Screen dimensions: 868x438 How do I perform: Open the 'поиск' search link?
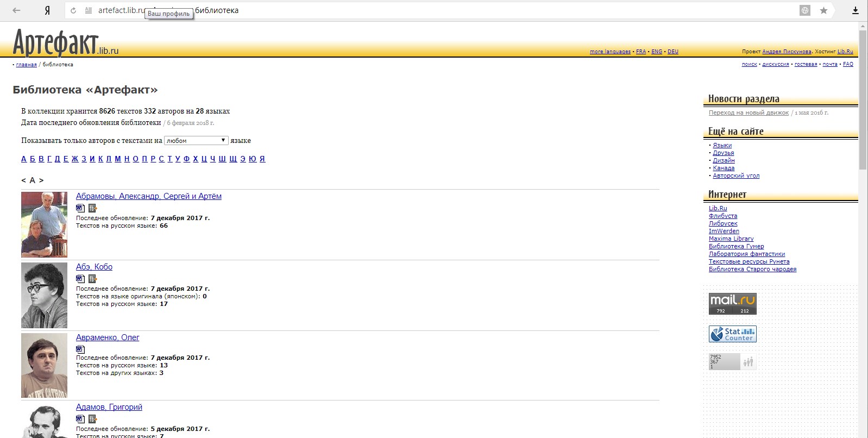point(750,64)
